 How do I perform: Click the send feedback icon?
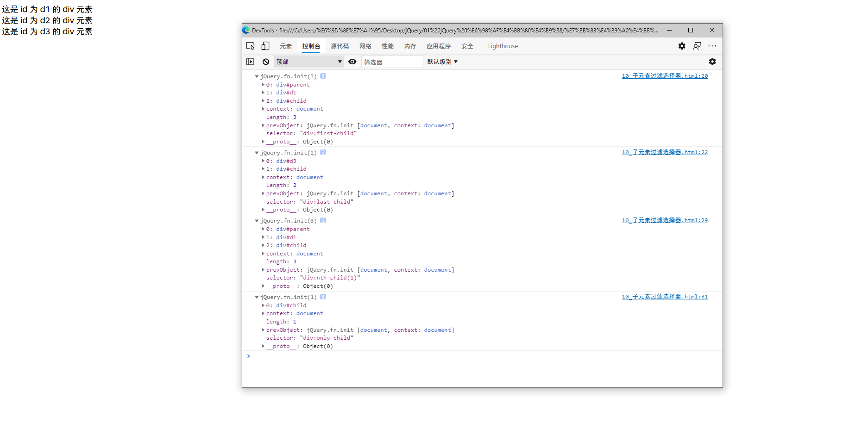[697, 46]
